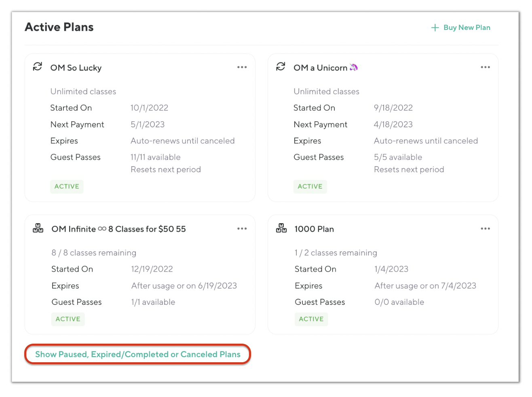This screenshot has width=532, height=397.
Task: Show Paused, Expired/Completed or Canceled Plans
Action: click(137, 354)
